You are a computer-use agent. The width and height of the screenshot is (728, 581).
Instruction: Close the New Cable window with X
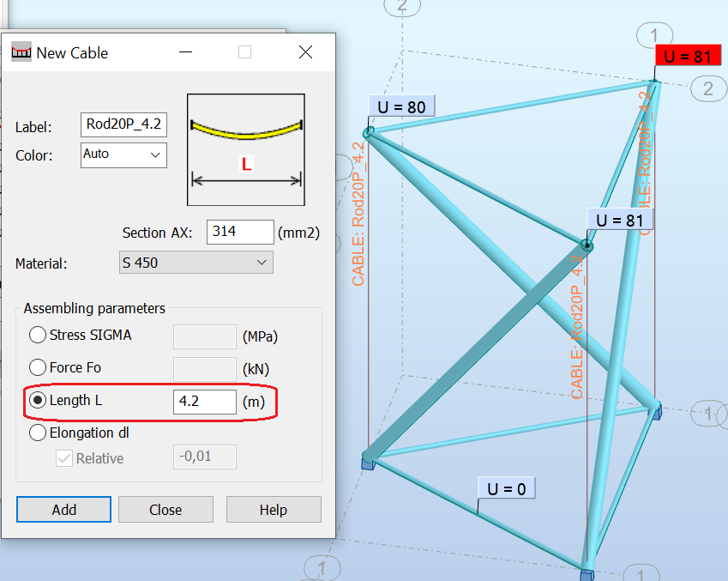click(305, 52)
